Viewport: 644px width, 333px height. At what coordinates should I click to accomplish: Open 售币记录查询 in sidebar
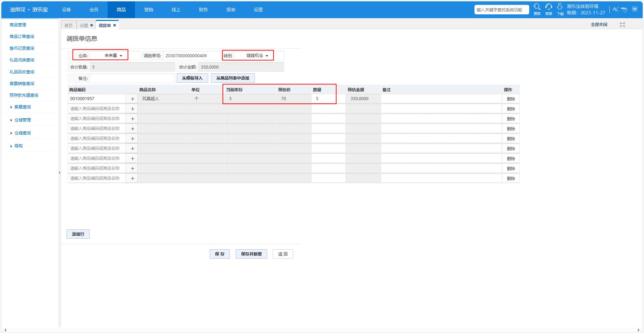click(x=22, y=48)
